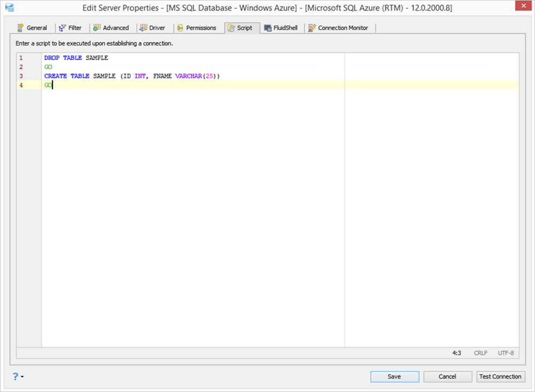This screenshot has width=535, height=392.
Task: Click the Permissions tab icon
Action: (180, 28)
